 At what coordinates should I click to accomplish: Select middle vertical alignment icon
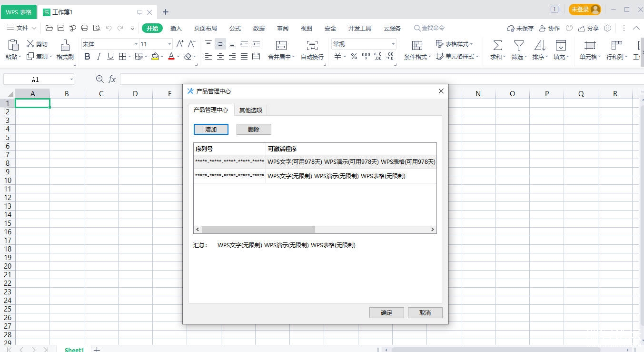point(220,44)
